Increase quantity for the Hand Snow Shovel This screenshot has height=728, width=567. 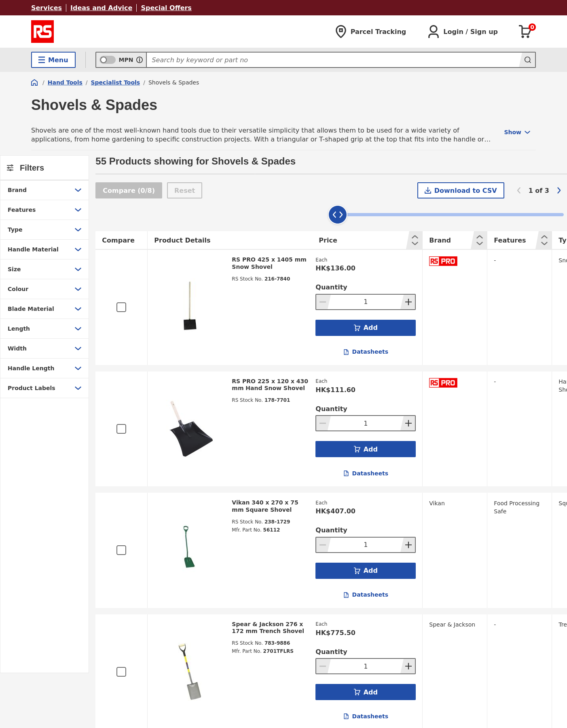point(408,423)
